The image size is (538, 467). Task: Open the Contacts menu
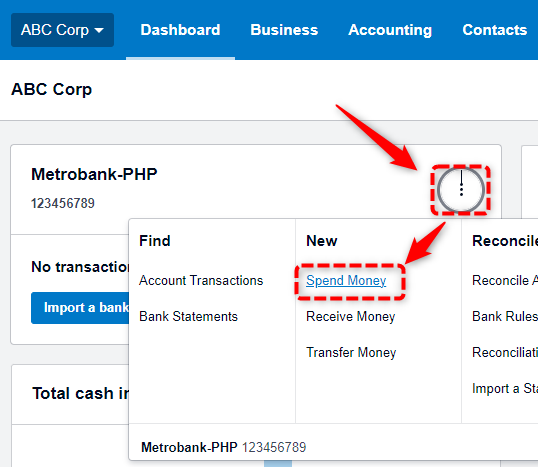pyautogui.click(x=494, y=30)
